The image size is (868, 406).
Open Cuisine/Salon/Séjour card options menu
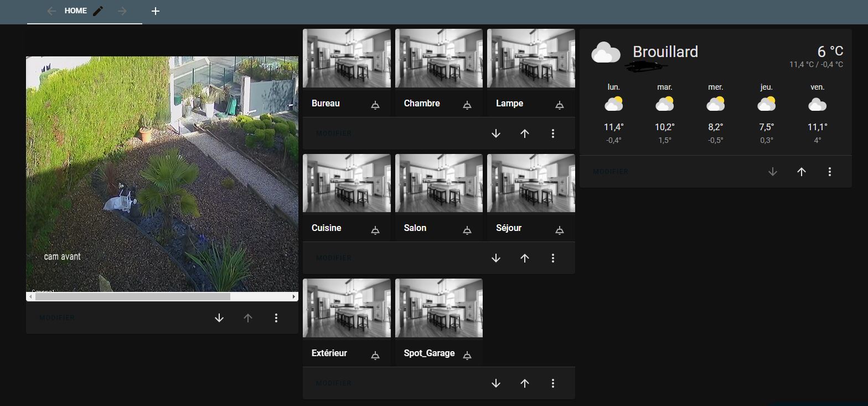tap(553, 258)
